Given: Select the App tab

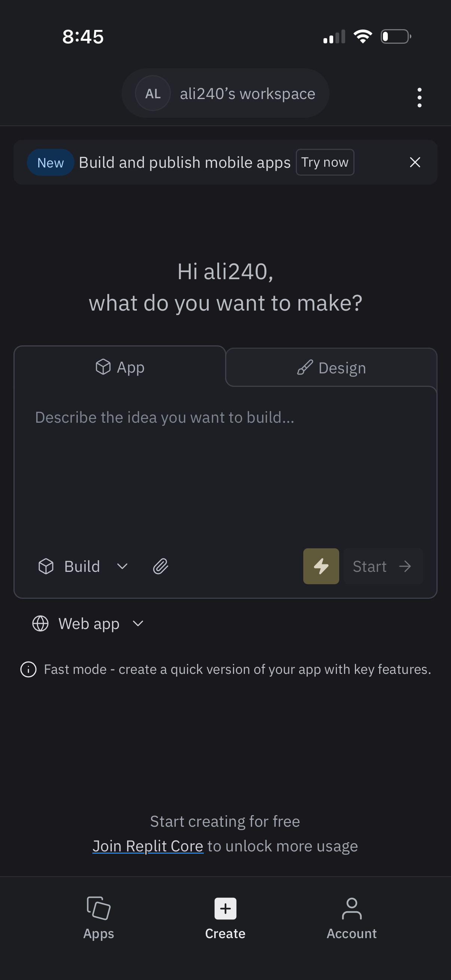Looking at the screenshot, I should (x=120, y=367).
